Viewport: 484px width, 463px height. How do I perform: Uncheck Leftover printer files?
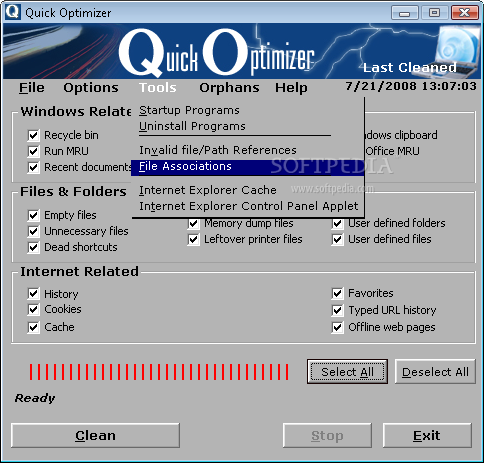coord(194,239)
